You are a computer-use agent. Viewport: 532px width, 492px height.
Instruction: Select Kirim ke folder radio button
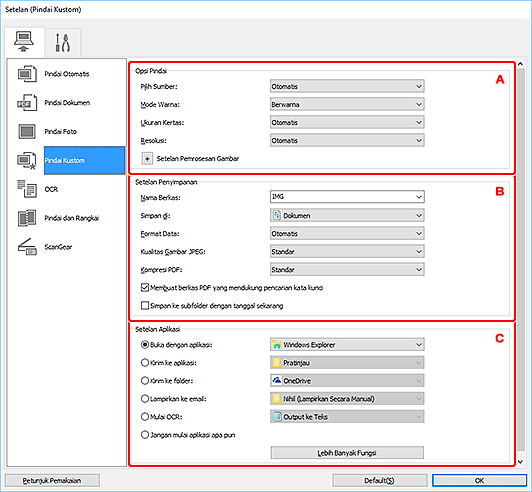[145, 381]
